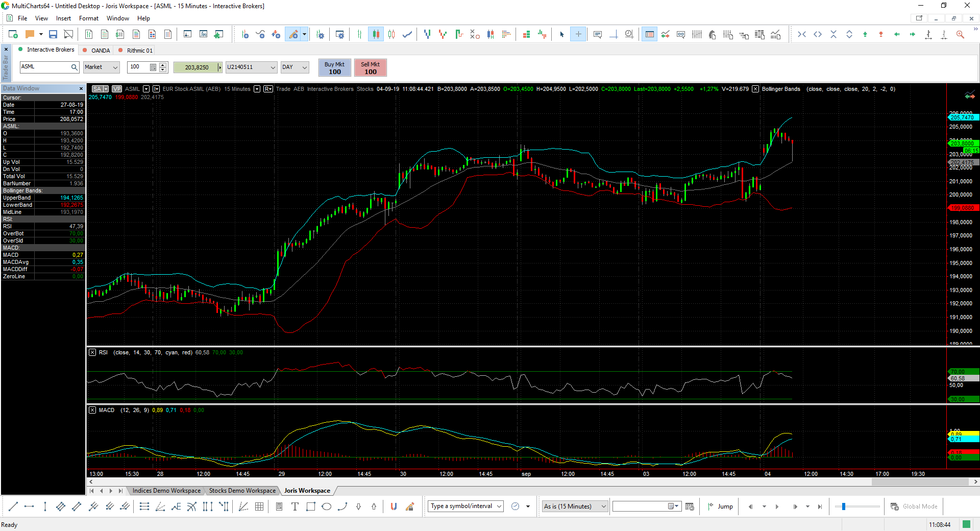Switch to the Rithmic 01 broker tab
Viewport: 980px width, 531px height.
(135, 51)
